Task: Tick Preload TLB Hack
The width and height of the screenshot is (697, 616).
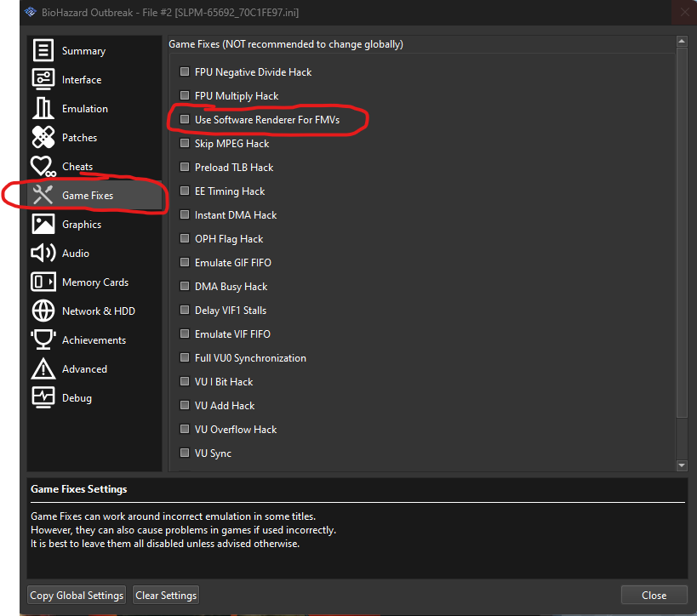Action: click(x=185, y=167)
